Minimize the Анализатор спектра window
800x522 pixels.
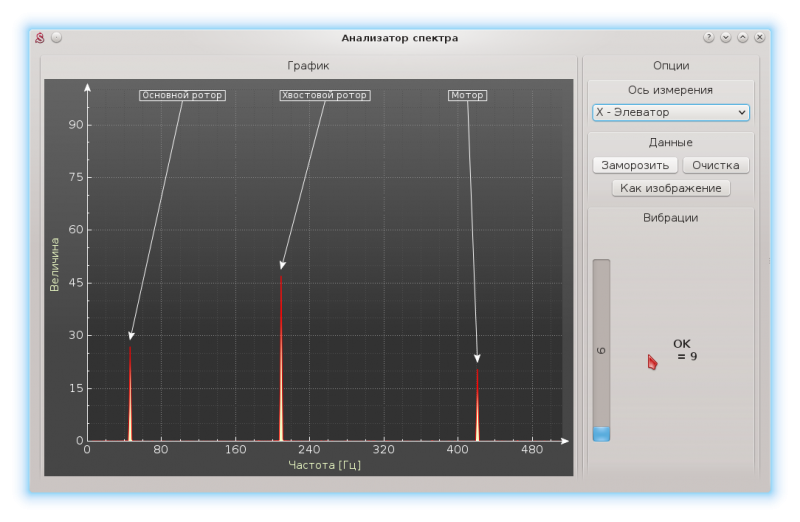coord(726,38)
